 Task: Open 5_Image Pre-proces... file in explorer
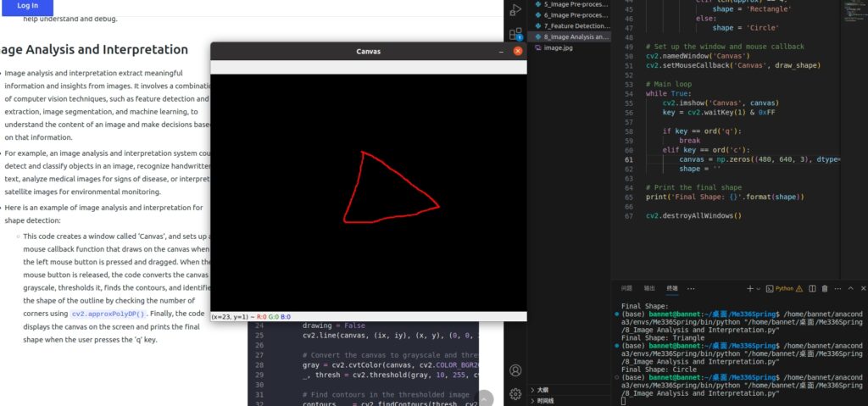coord(572,4)
